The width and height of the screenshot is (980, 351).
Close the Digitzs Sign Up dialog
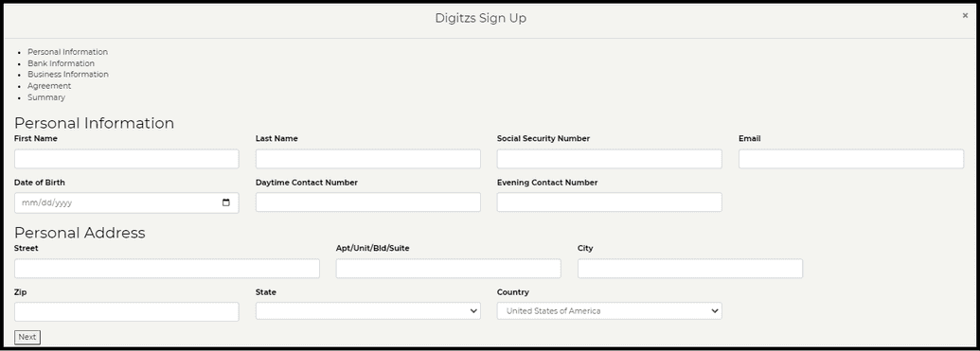pos(964,16)
